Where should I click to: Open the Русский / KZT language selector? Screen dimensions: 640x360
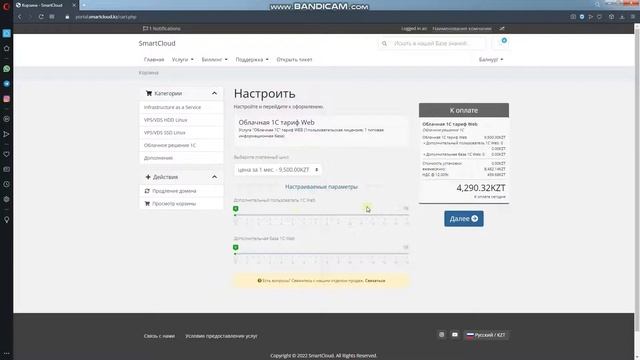486,335
